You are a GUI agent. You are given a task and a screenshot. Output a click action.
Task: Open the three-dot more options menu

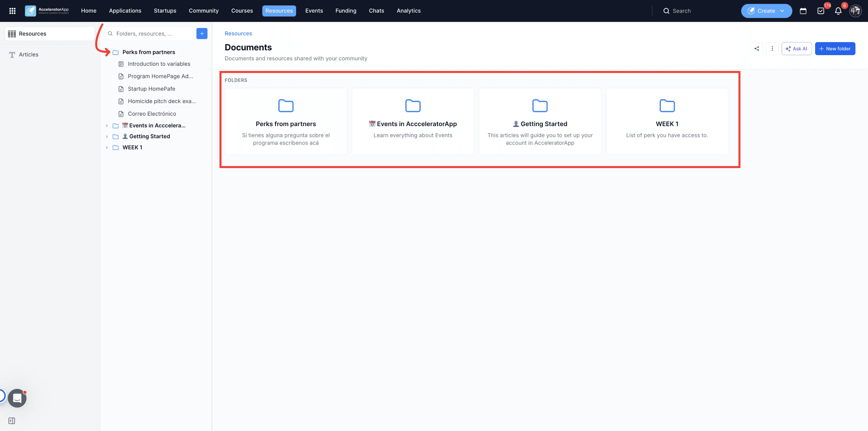pos(772,49)
